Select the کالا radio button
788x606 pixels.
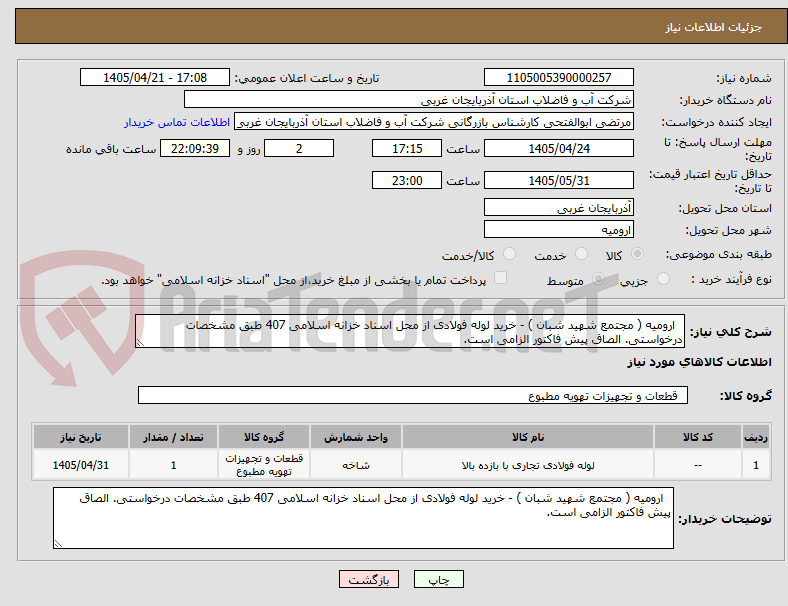[x=637, y=254]
